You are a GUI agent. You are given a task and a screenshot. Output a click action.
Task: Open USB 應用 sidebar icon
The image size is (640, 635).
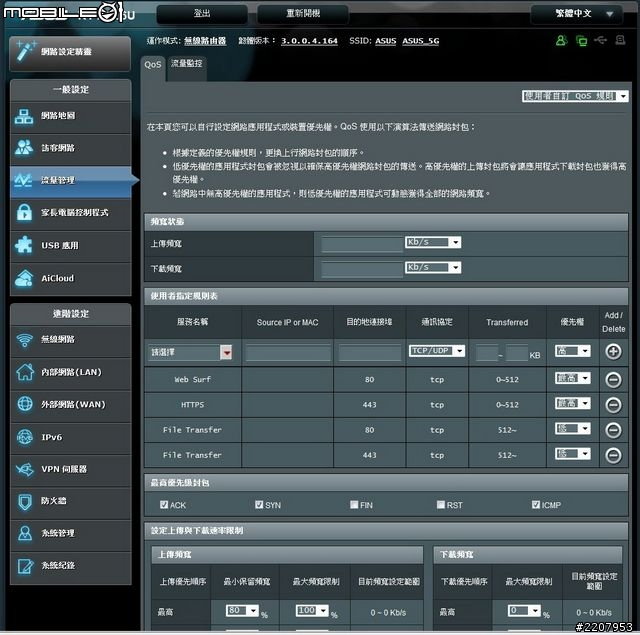point(25,245)
